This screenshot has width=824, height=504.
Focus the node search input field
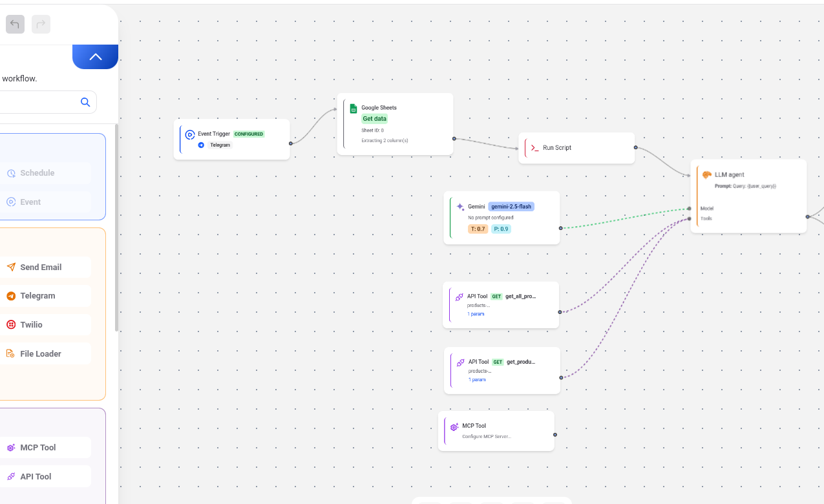coord(39,102)
